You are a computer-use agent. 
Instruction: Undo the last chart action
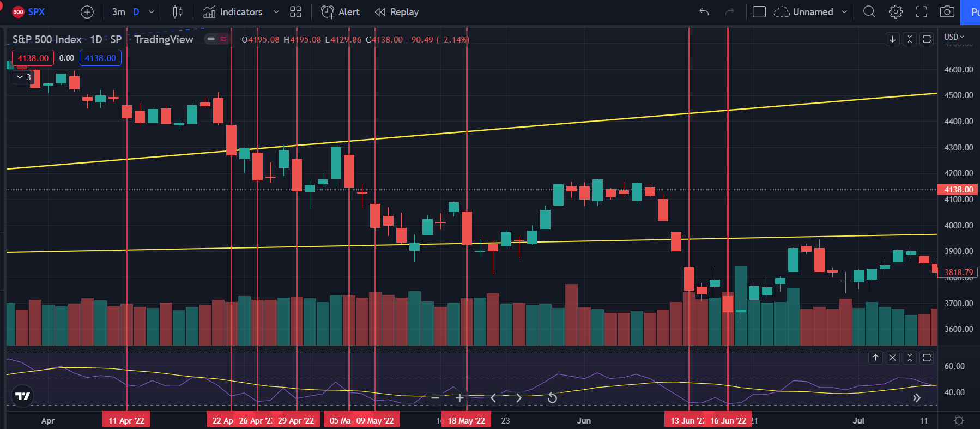coord(704,12)
